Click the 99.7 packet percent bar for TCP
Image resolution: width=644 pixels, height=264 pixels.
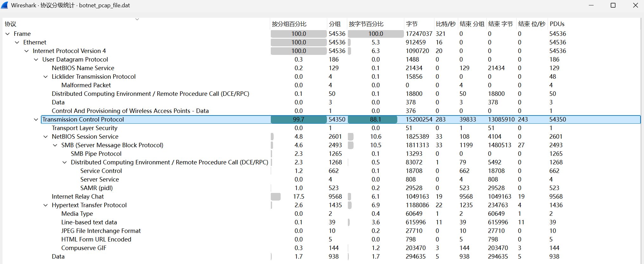299,119
